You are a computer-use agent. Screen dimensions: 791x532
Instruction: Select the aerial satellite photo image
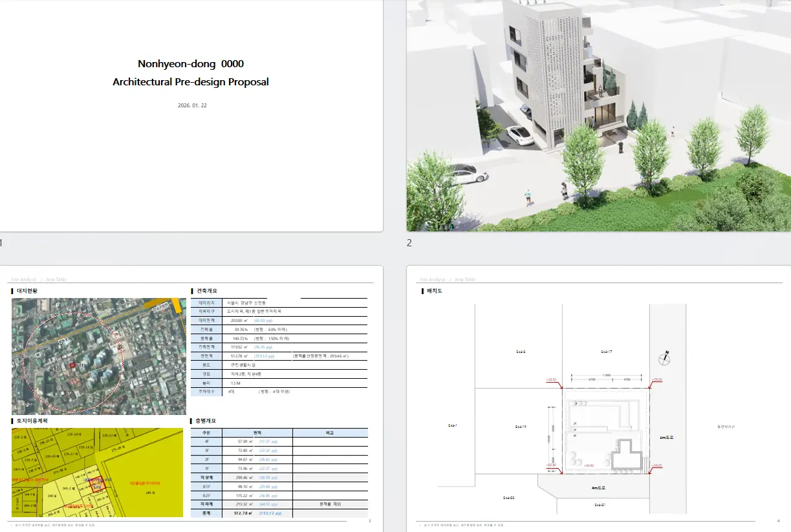(x=99, y=356)
